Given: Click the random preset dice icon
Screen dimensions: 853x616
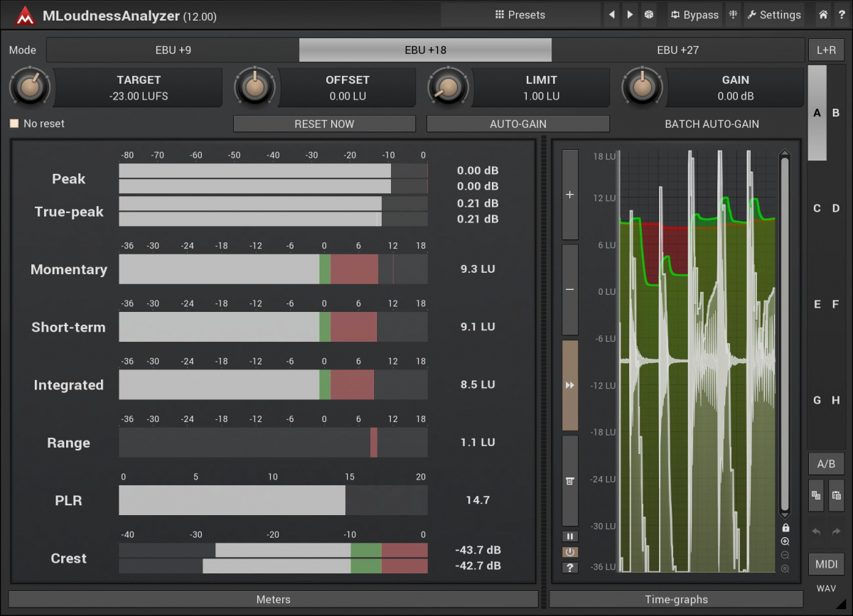Looking at the screenshot, I should (x=648, y=14).
